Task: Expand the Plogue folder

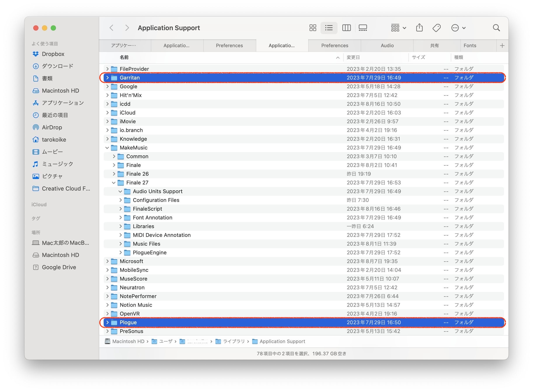Action: 107,323
